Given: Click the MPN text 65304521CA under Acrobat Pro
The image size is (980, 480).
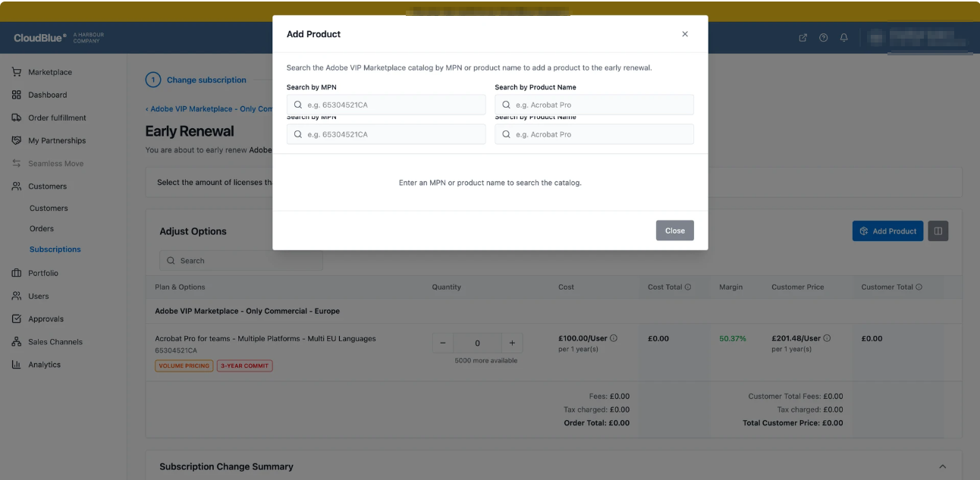Looking at the screenshot, I should click(176, 350).
